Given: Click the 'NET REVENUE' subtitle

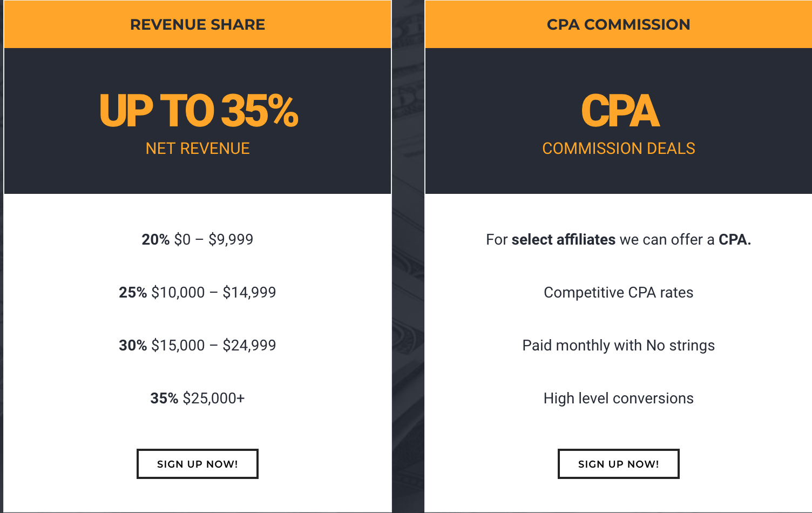Looking at the screenshot, I should [198, 148].
